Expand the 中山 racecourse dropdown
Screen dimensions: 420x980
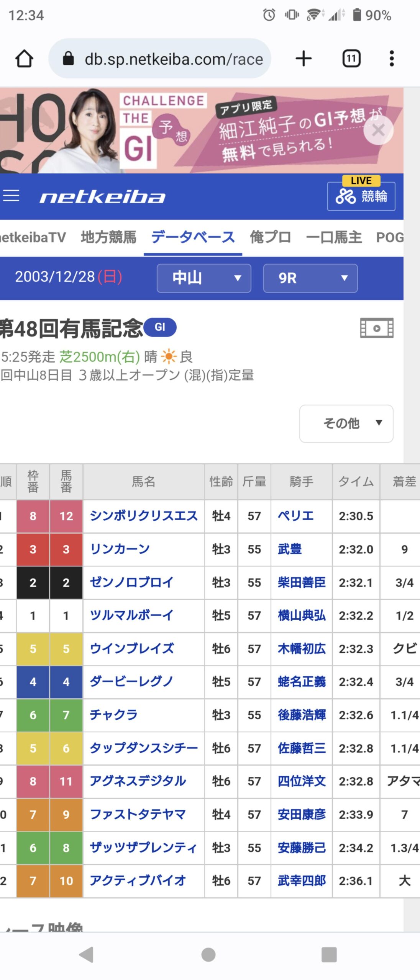coord(204,278)
